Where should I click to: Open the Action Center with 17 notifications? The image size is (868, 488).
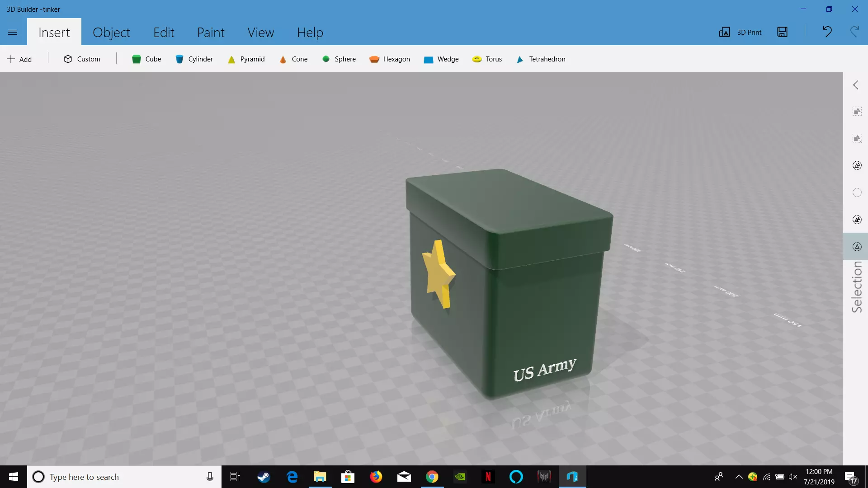[x=851, y=477]
